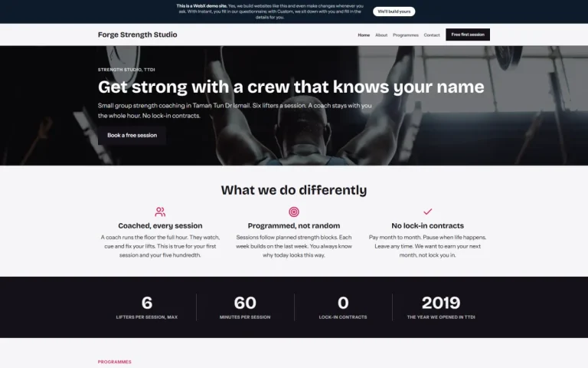Click the hero headline Get strong with a crew
The image size is (588, 368).
coord(291,87)
